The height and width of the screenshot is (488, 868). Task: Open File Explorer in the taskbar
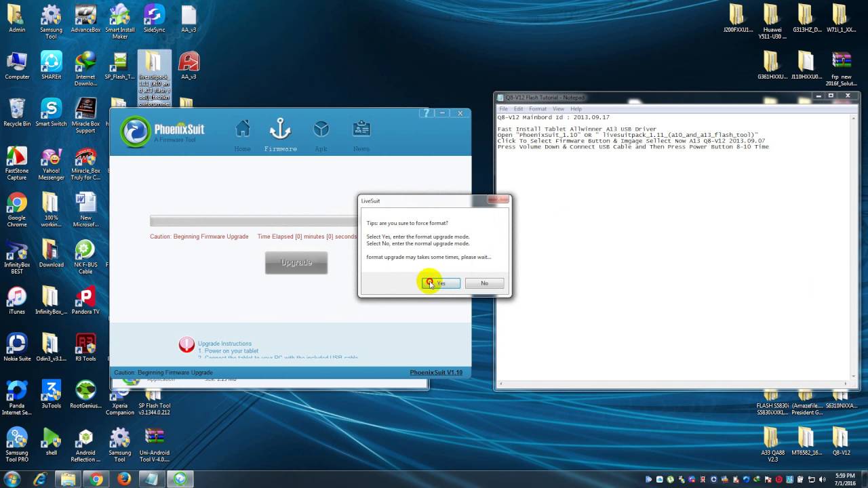click(68, 479)
